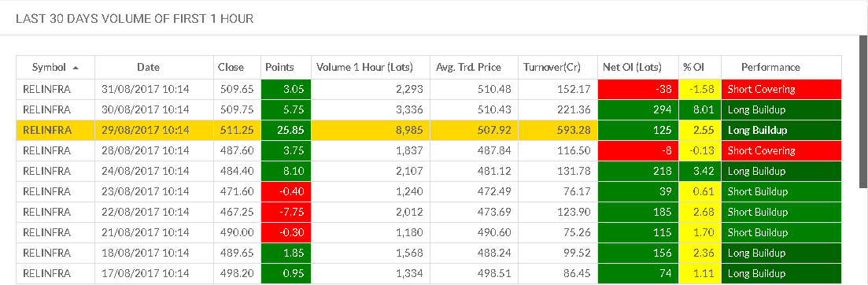Viewport: 868px width, 285px height.
Task: Click the Points value 25.85
Action: point(286,130)
